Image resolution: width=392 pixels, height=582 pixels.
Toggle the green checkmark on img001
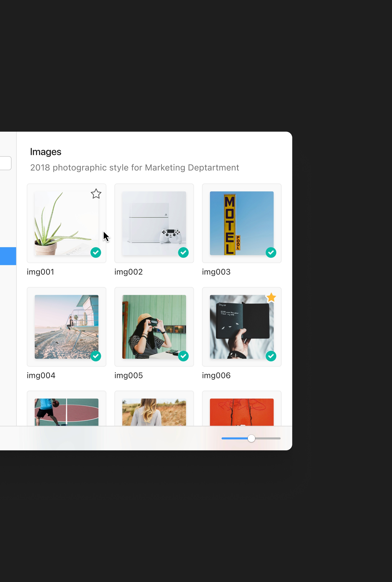coord(96,252)
